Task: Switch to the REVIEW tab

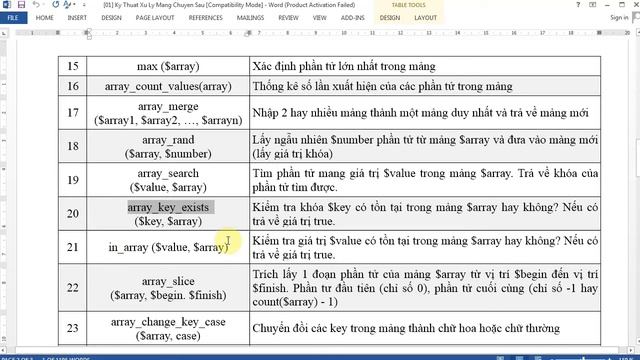Action: 289,18
